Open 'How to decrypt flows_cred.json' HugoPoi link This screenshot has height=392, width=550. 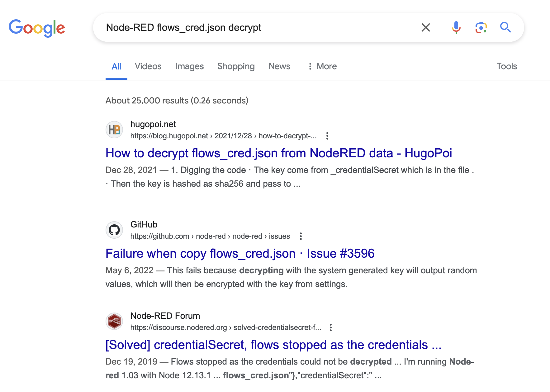[279, 153]
